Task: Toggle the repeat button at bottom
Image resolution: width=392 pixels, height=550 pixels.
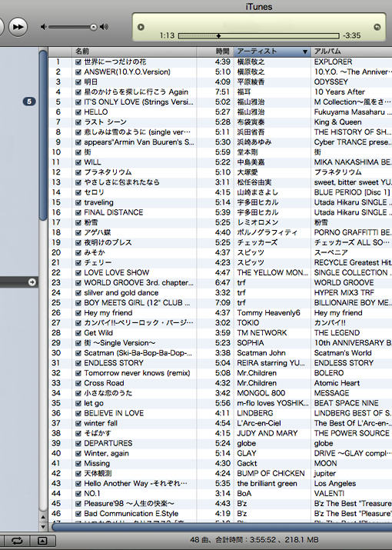Action: (17, 541)
